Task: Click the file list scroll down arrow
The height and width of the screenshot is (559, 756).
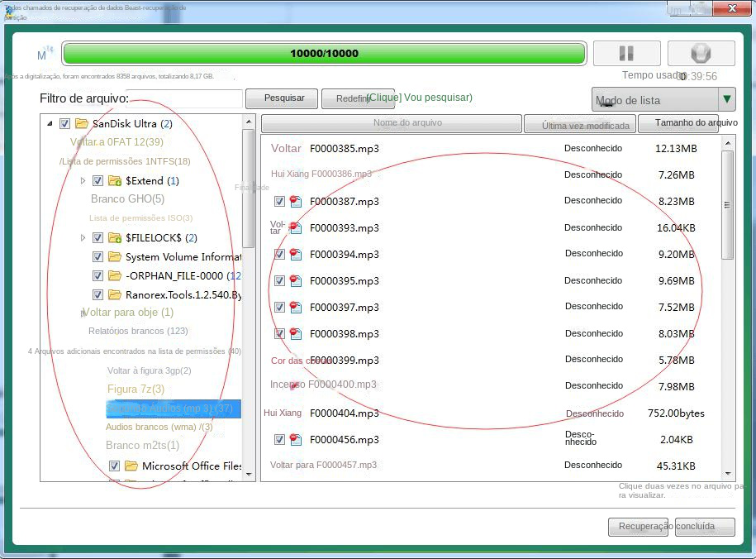Action: [728, 474]
